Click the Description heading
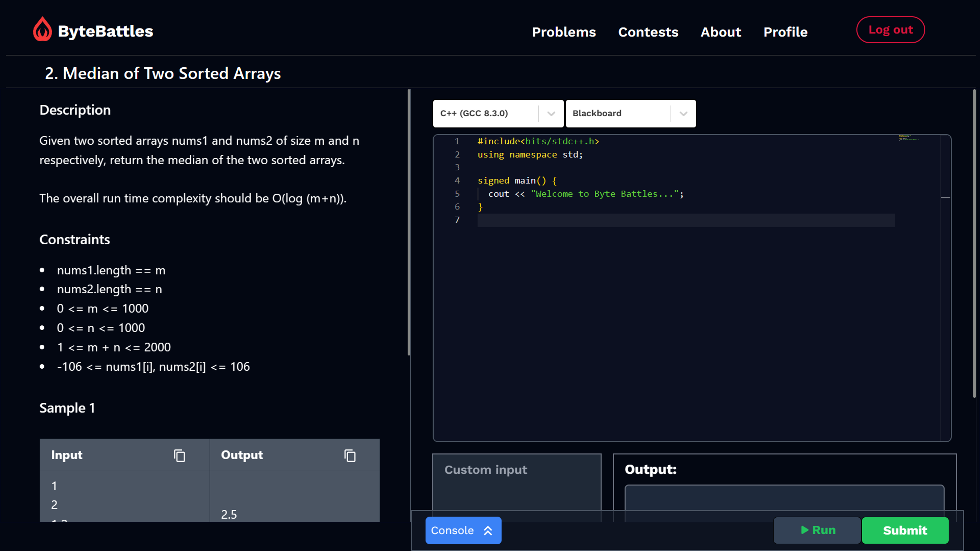Image resolution: width=980 pixels, height=551 pixels. (75, 110)
